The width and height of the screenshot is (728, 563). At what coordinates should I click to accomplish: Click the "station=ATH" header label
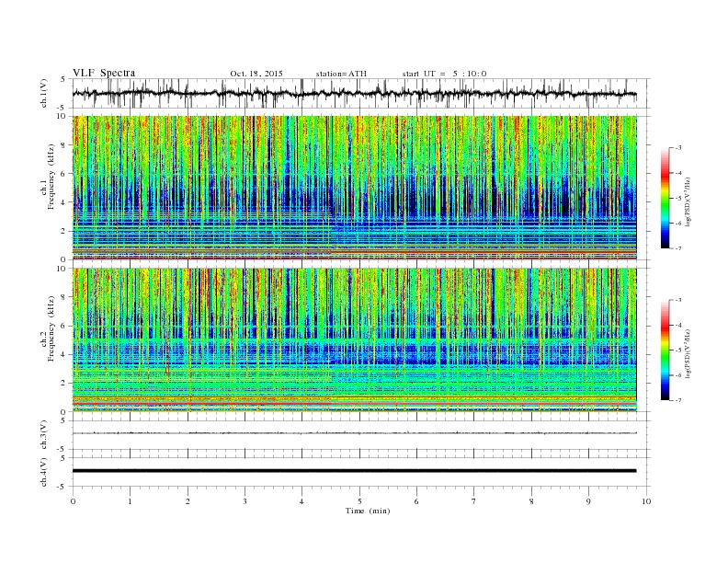tap(341, 74)
